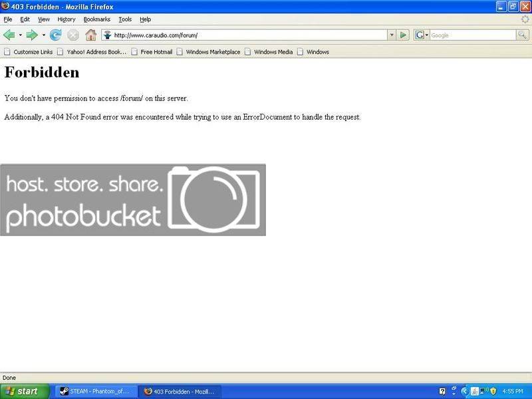The image size is (532, 399).
Task: Go to the Home page icon
Action: [x=90, y=35]
